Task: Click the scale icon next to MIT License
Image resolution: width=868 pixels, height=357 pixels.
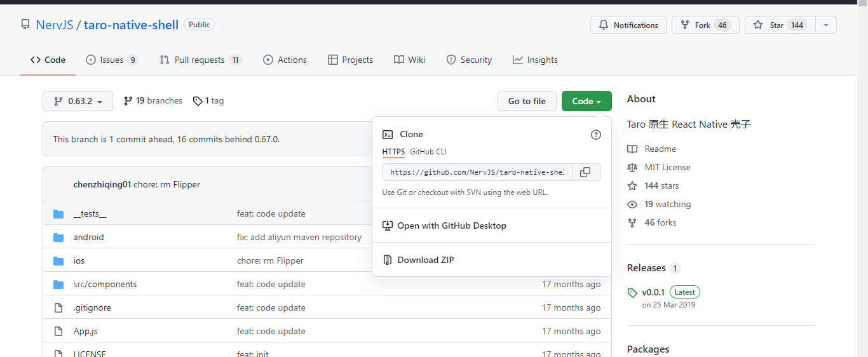Action: pyautogui.click(x=632, y=167)
